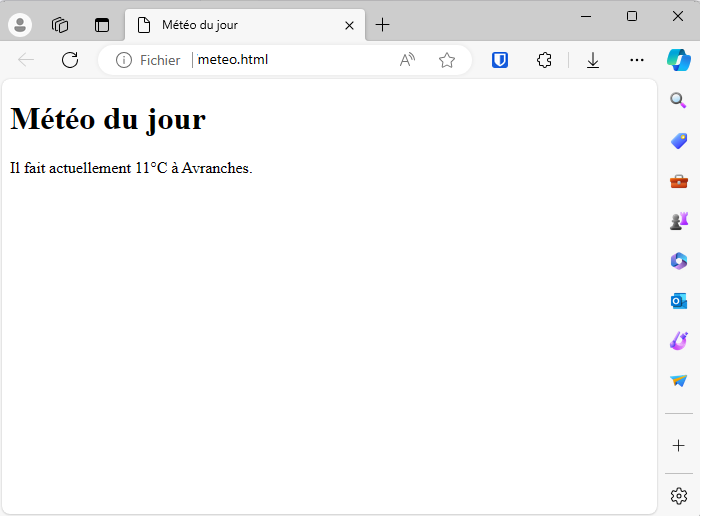The width and height of the screenshot is (702, 516).
Task: Open the Extensions puzzle icon
Action: pos(544,60)
